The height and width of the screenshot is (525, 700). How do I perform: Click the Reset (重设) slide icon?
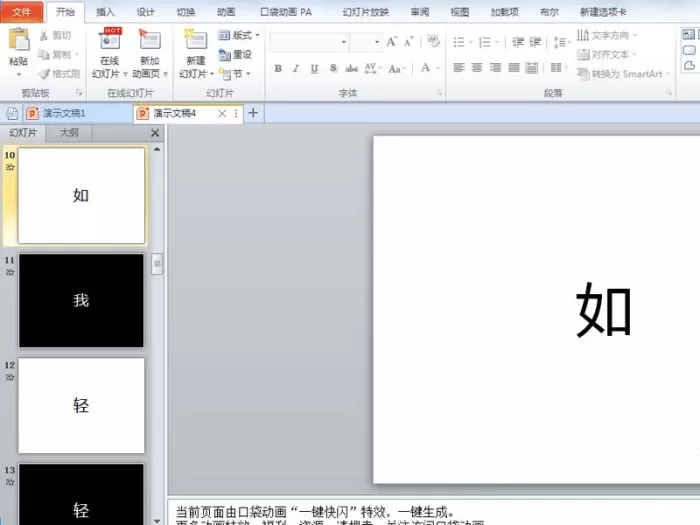[x=235, y=54]
